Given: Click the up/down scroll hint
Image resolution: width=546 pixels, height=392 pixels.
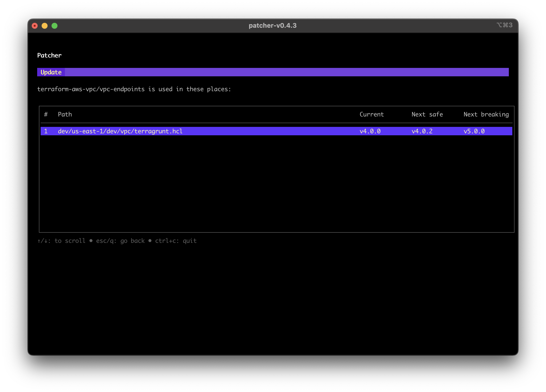Looking at the screenshot, I should click(x=61, y=241).
